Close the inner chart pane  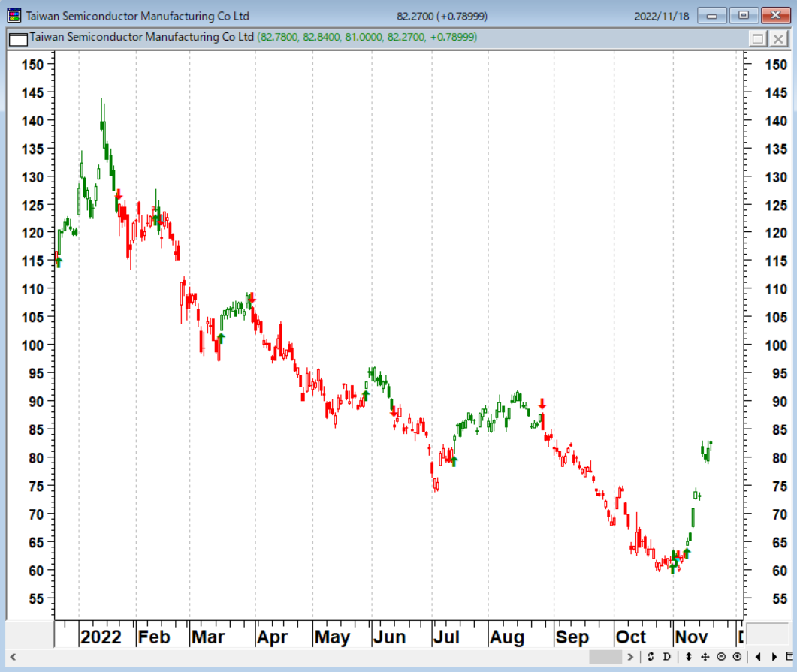coord(778,38)
